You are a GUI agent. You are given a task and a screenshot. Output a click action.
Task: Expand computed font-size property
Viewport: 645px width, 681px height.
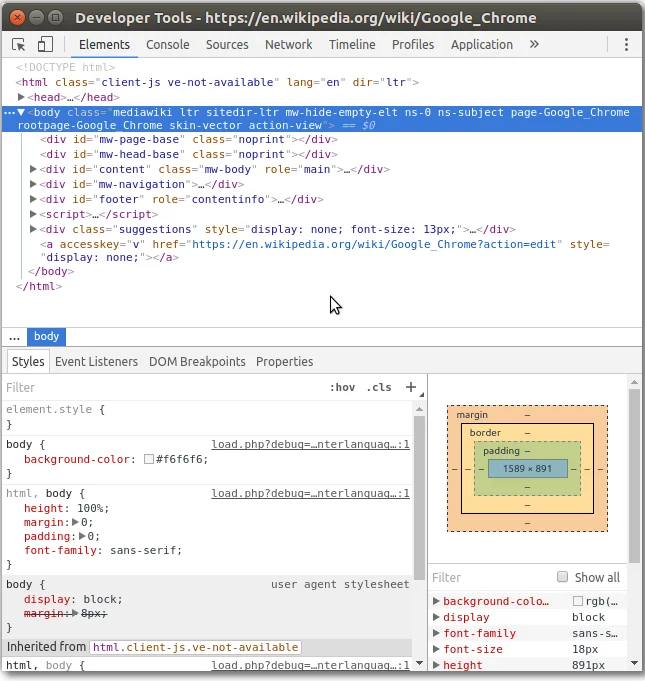(x=436, y=649)
